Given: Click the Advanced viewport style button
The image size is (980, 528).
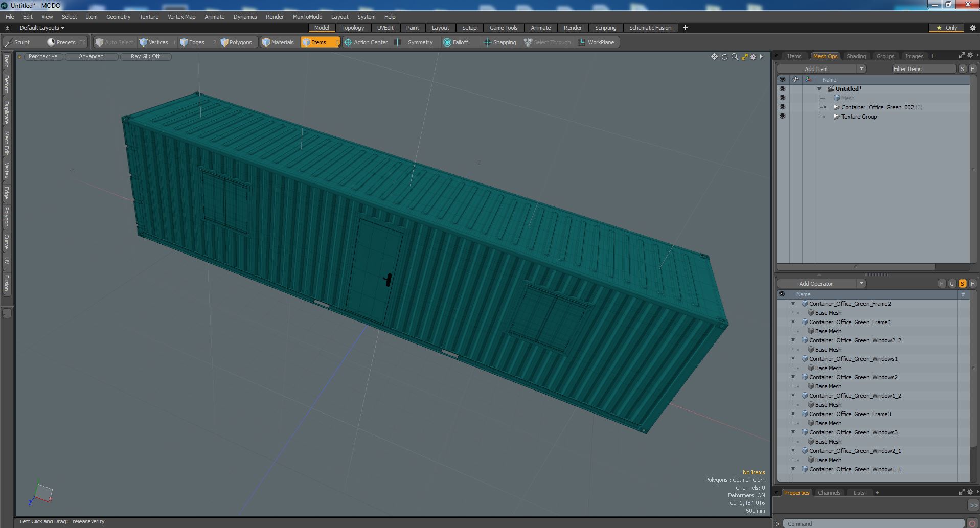Looking at the screenshot, I should (91, 57).
